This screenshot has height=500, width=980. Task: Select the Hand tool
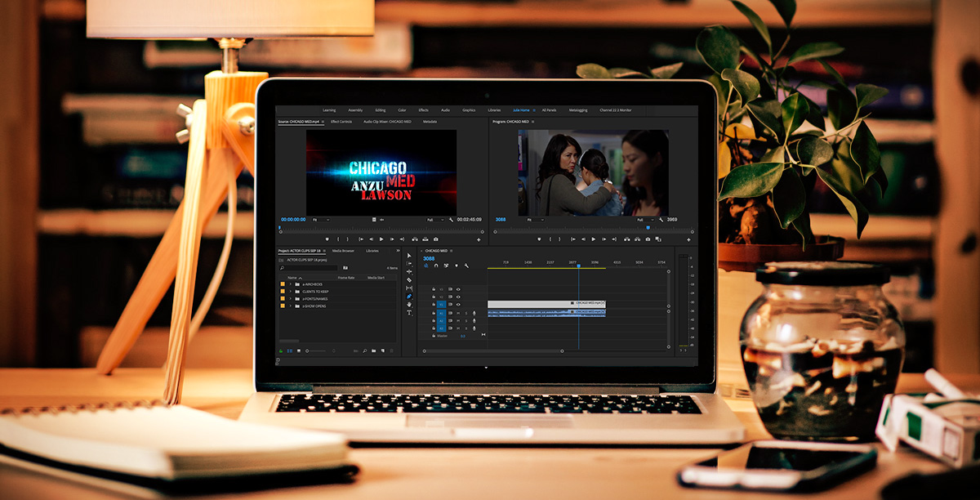pyautogui.click(x=409, y=305)
